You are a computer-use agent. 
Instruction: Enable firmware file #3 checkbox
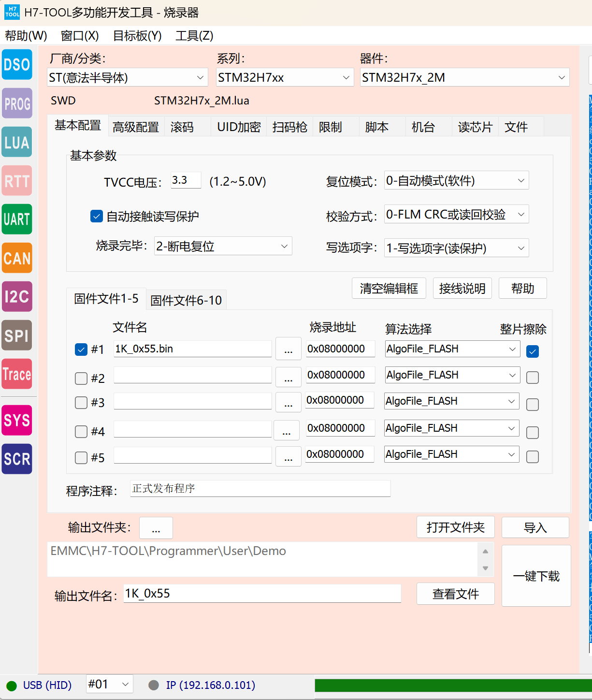point(81,402)
